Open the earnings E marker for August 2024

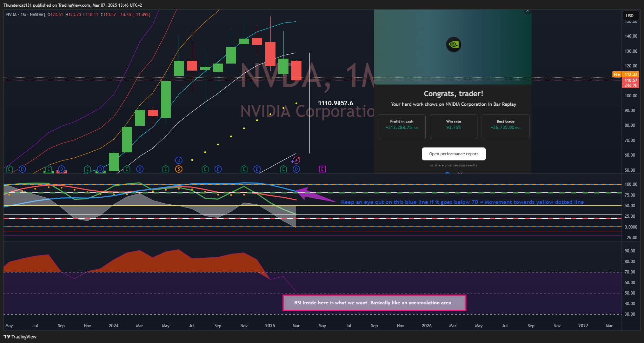coord(205,169)
